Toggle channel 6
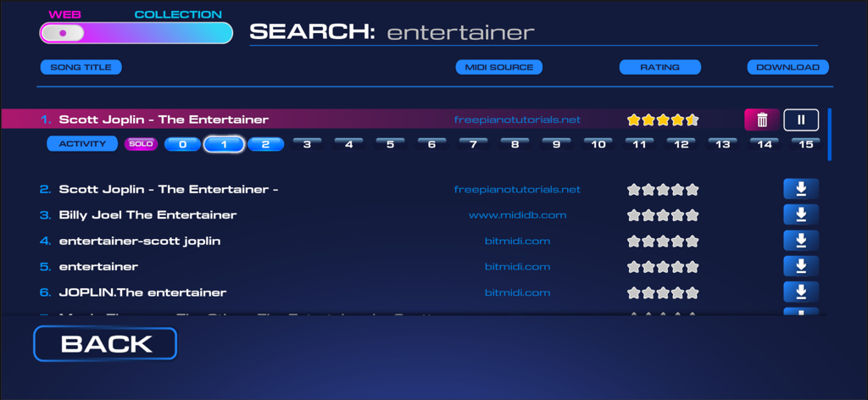This screenshot has height=400, width=868. [431, 144]
